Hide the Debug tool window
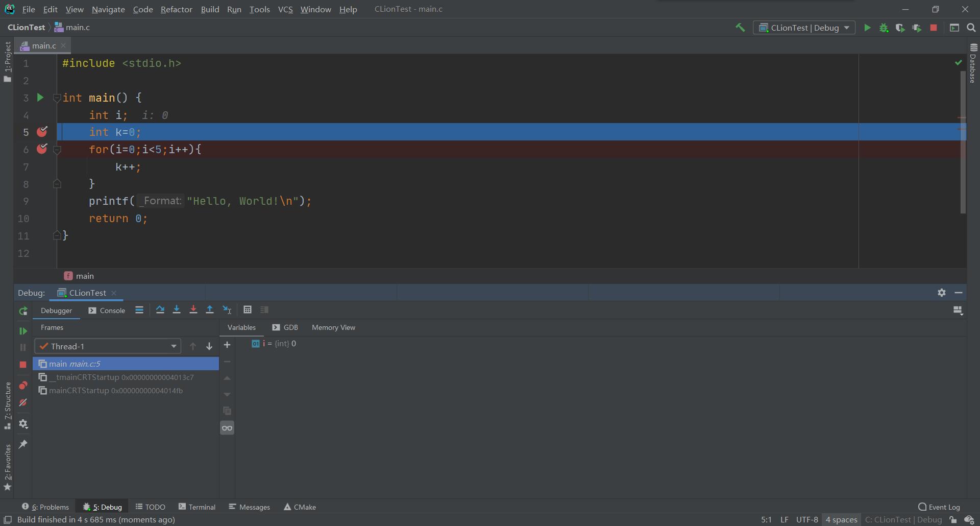 click(x=959, y=293)
